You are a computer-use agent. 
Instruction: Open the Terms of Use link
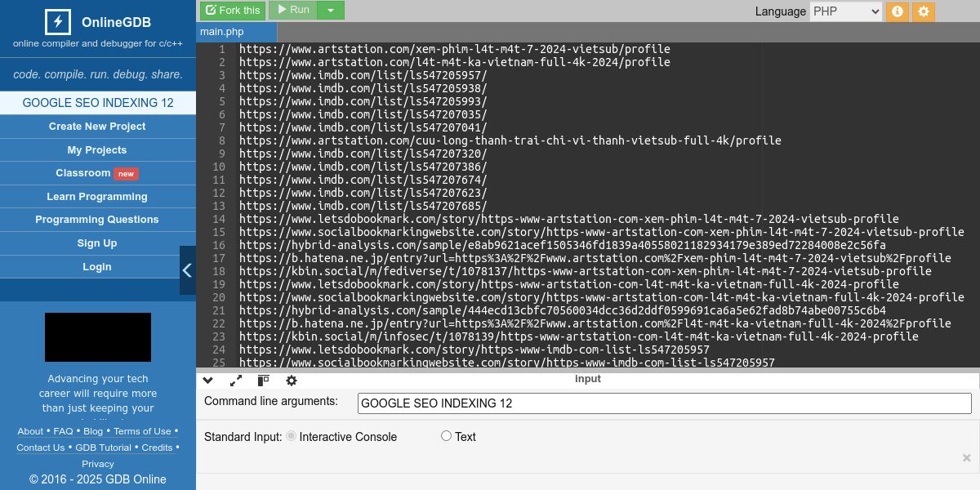click(142, 431)
